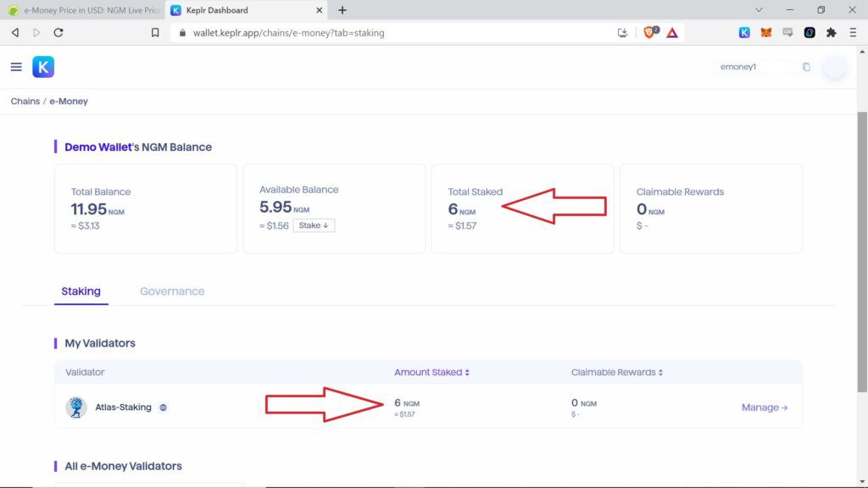Click the Atlas-Staking validator avatar
This screenshot has height=488, width=868.
(76, 408)
